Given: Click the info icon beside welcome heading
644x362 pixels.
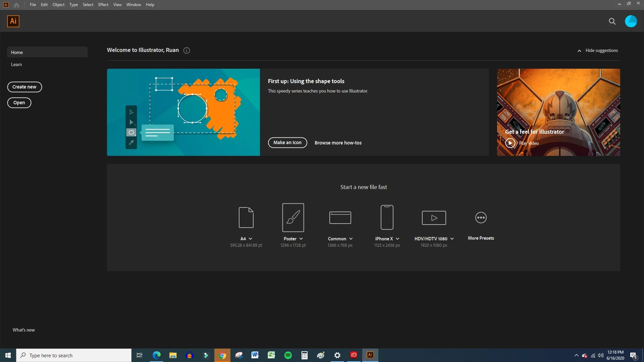Looking at the screenshot, I should [x=187, y=51].
